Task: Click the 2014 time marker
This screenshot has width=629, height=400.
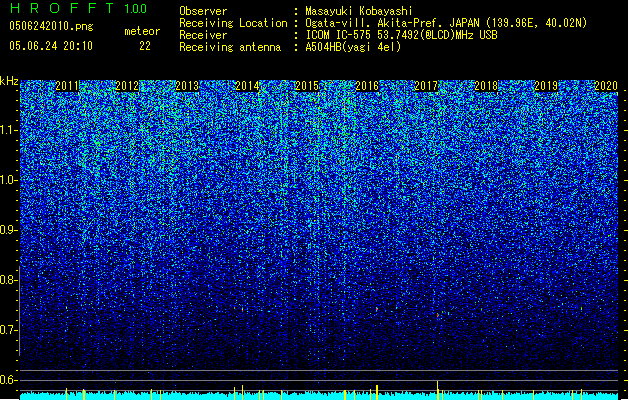Action: (x=247, y=86)
